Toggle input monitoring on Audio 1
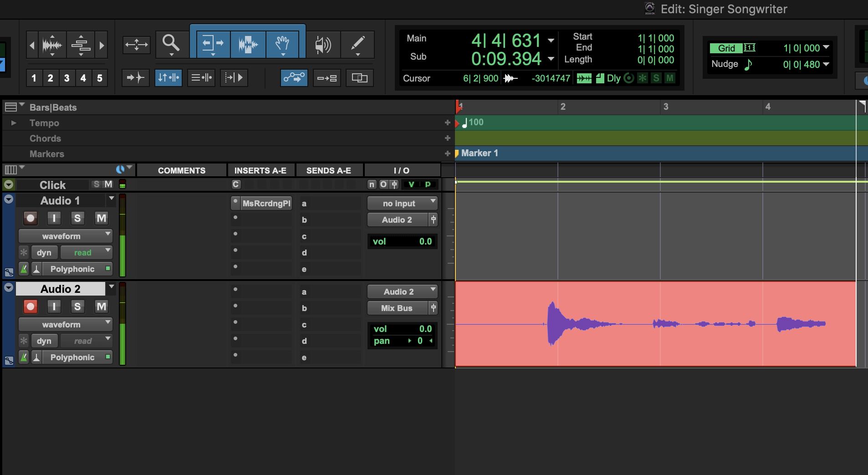 [54, 218]
